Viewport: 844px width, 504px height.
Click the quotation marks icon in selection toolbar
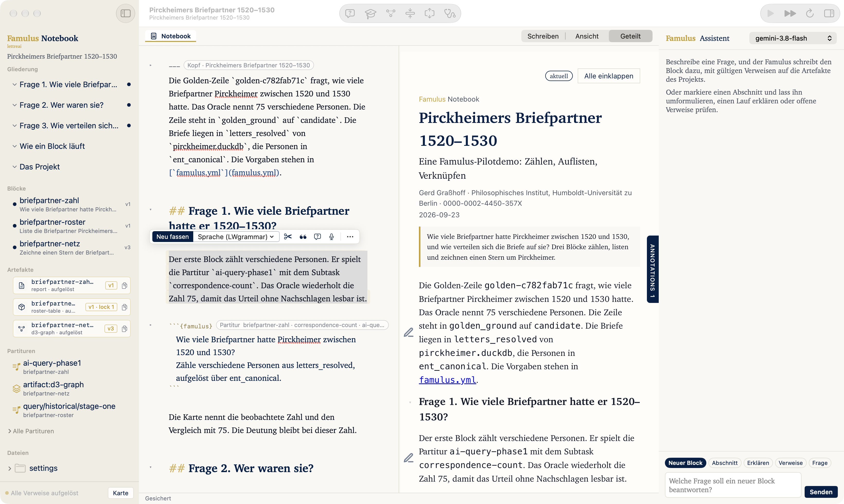pos(303,237)
